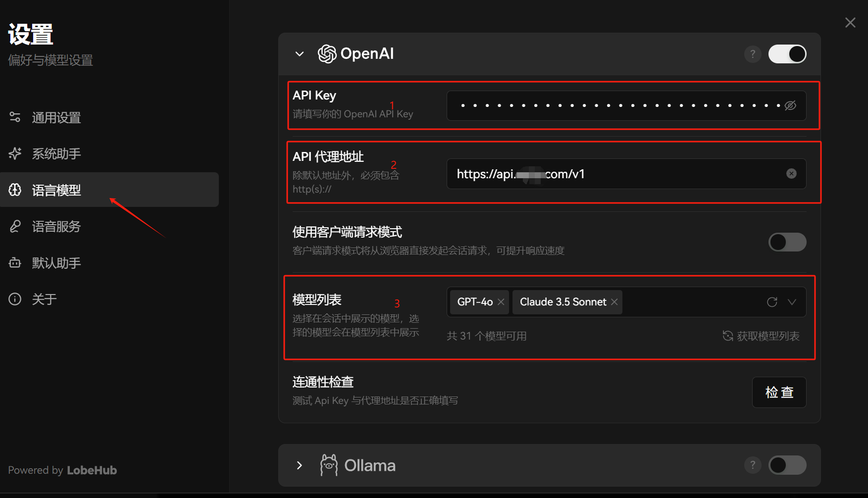Screen dimensions: 868x498
Task: Click the sync icon next to 获取模型列表
Action: coord(728,336)
